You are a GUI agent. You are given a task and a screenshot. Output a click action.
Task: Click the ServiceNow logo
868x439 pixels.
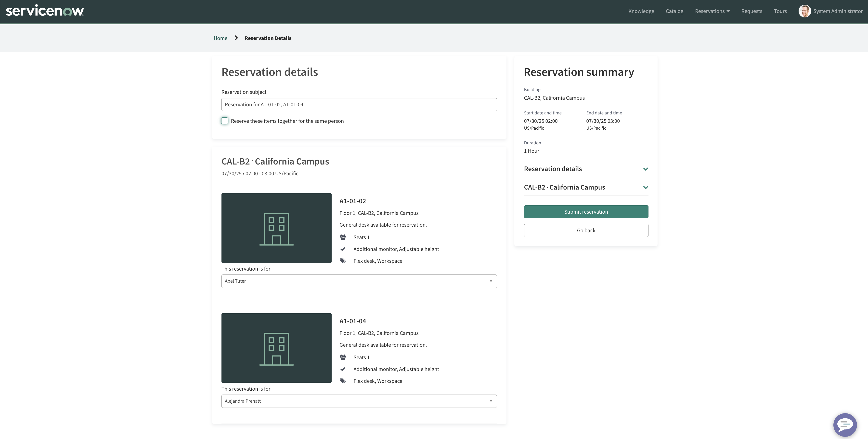[x=45, y=11]
